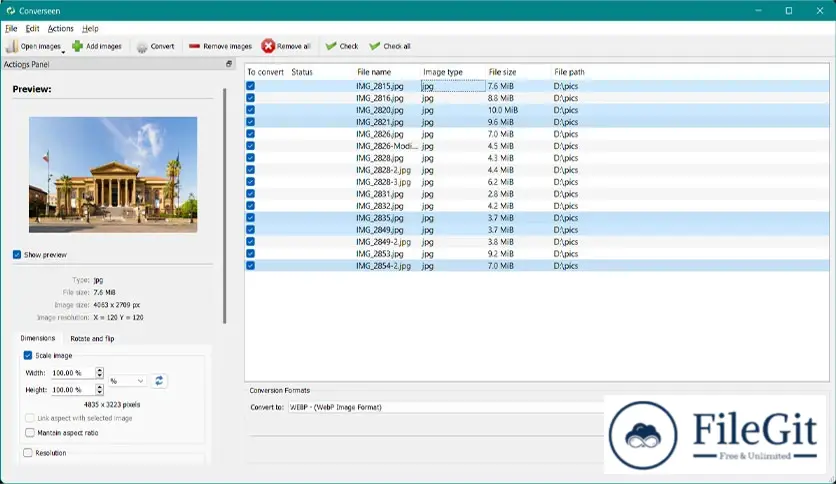Open the Edit menu
836x484 pixels.
[x=33, y=29]
